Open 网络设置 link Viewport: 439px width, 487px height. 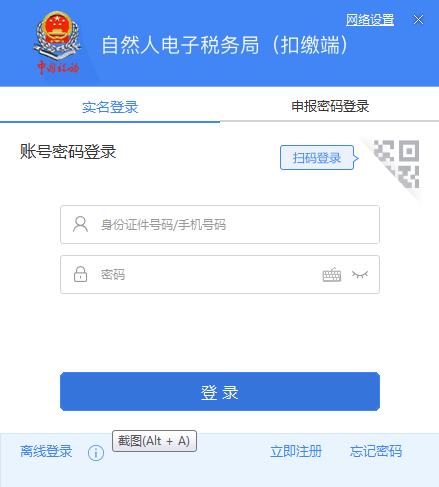(370, 20)
